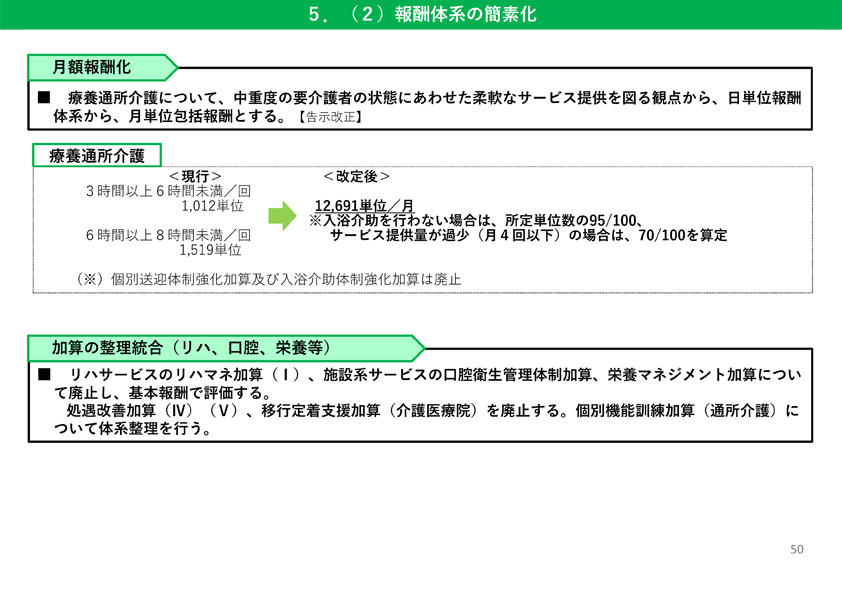Click the page number 50
Screen dimensions: 842x595
(797, 549)
